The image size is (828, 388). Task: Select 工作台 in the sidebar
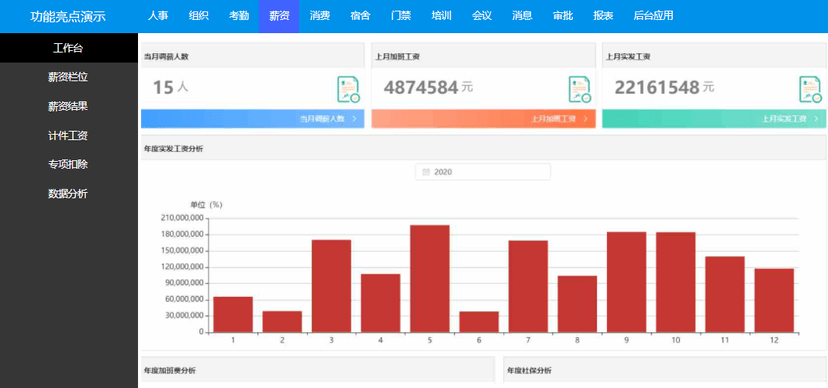pyautogui.click(x=69, y=48)
